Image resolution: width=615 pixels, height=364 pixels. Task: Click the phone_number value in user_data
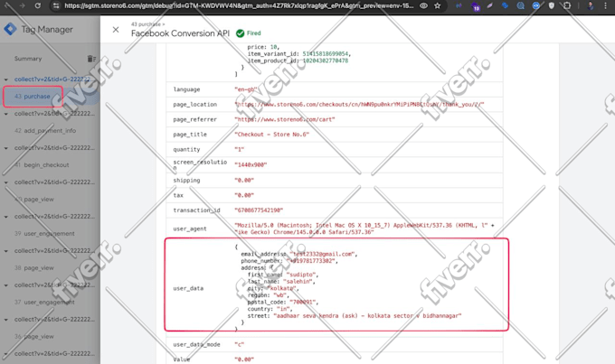pyautogui.click(x=312, y=261)
